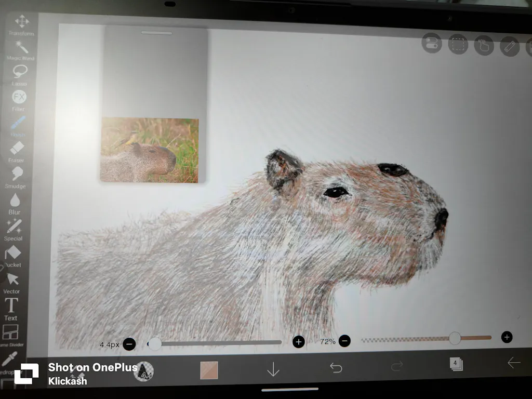532x399 pixels.
Task: Toggle the view settings switches button
Action: [431, 44]
